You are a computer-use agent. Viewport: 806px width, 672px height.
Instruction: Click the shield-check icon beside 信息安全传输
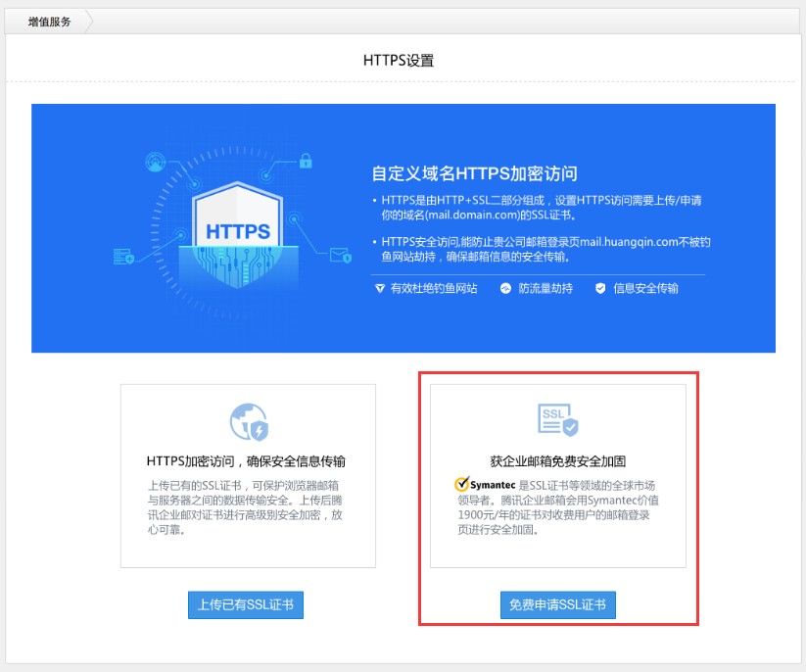600,289
